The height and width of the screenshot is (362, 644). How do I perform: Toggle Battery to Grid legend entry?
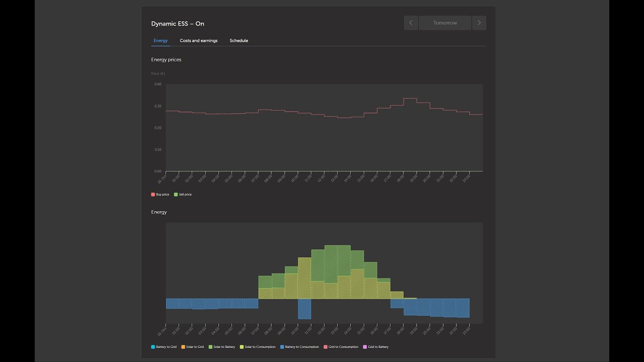(164, 347)
